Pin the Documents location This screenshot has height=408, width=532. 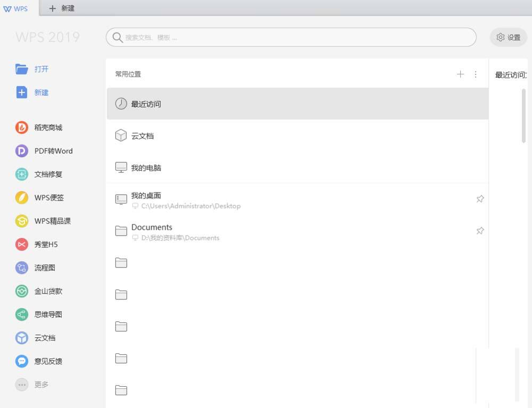(x=480, y=231)
